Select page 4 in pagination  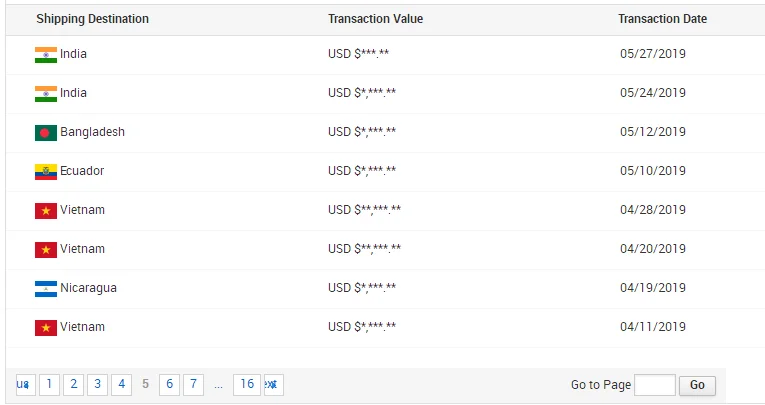coord(121,384)
